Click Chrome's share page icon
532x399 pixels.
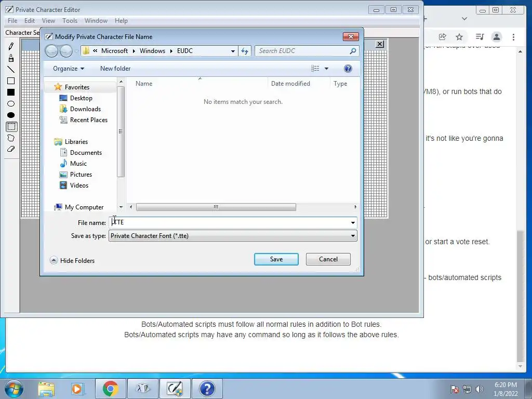442,37
